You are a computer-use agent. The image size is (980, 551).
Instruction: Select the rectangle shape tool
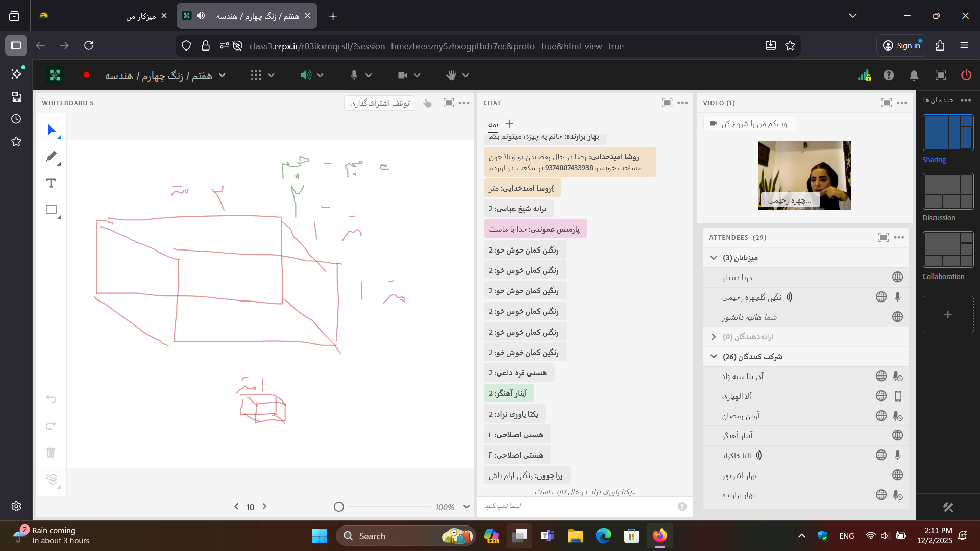click(x=51, y=210)
